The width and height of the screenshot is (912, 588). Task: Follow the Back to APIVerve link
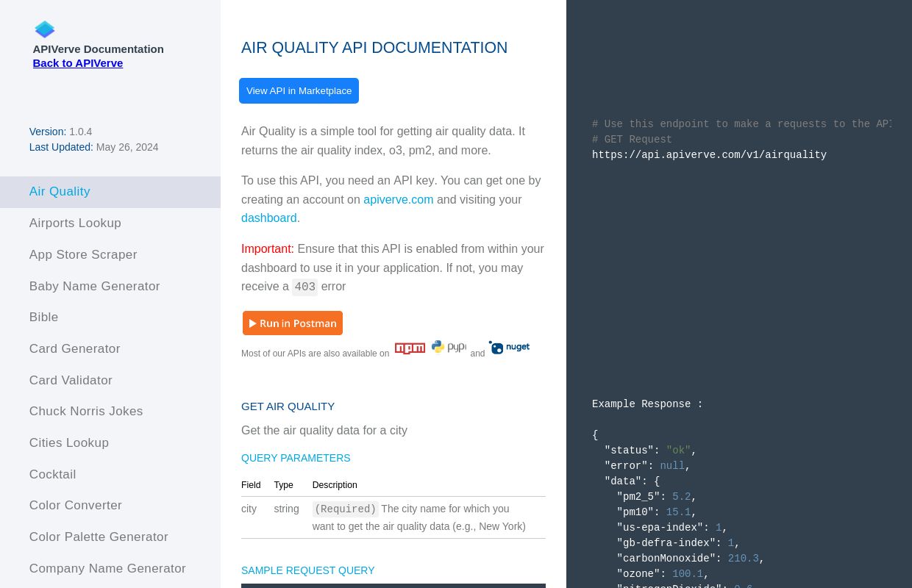tap(78, 63)
